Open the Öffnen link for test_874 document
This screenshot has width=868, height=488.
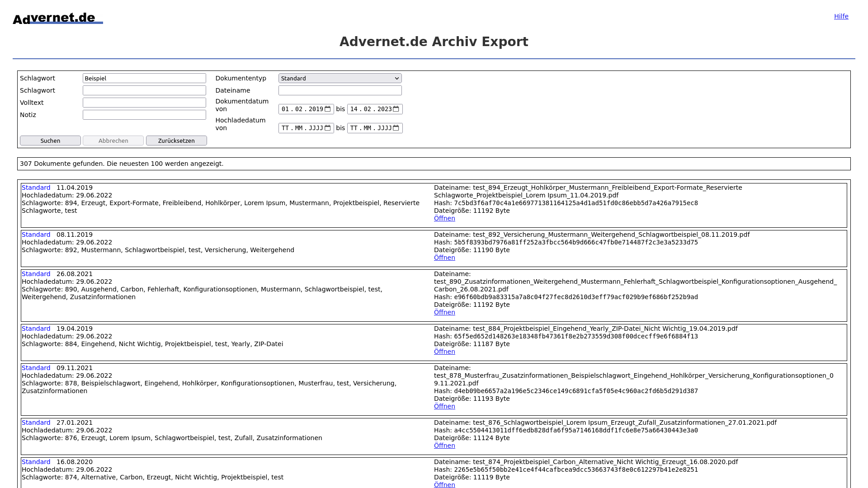444,484
